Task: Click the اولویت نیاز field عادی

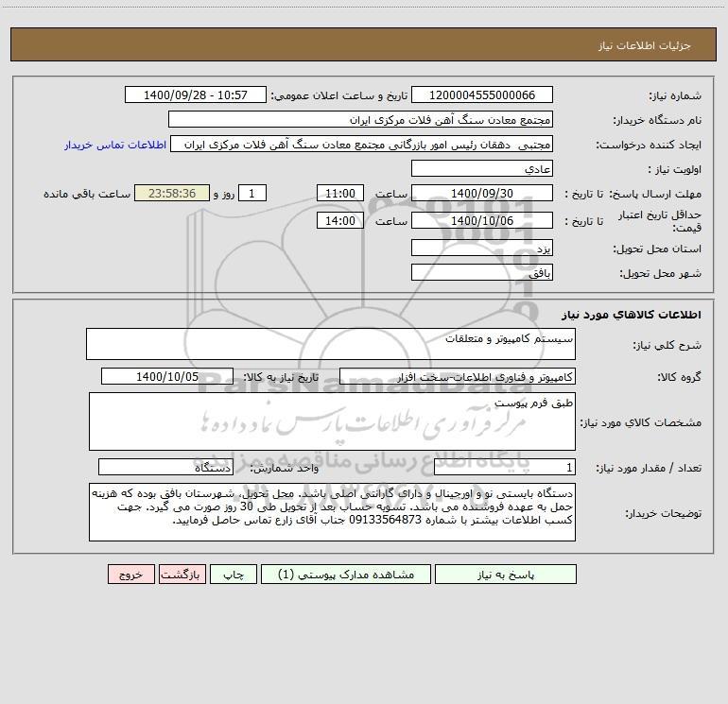Action: click(x=482, y=168)
